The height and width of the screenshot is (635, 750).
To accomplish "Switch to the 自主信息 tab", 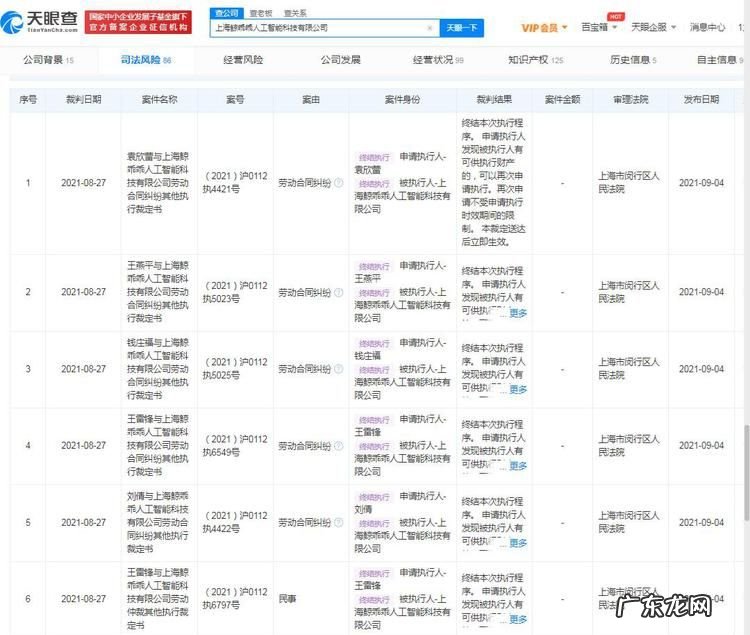I will coord(720,60).
